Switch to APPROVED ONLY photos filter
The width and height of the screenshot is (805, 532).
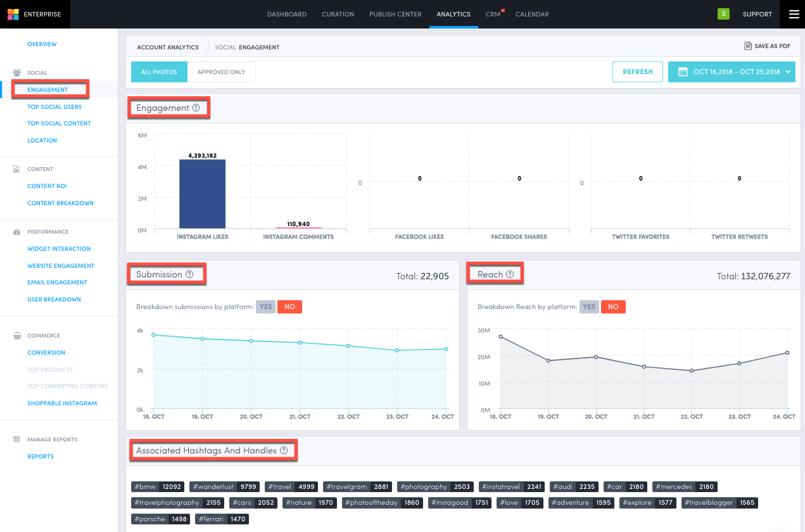coord(221,72)
